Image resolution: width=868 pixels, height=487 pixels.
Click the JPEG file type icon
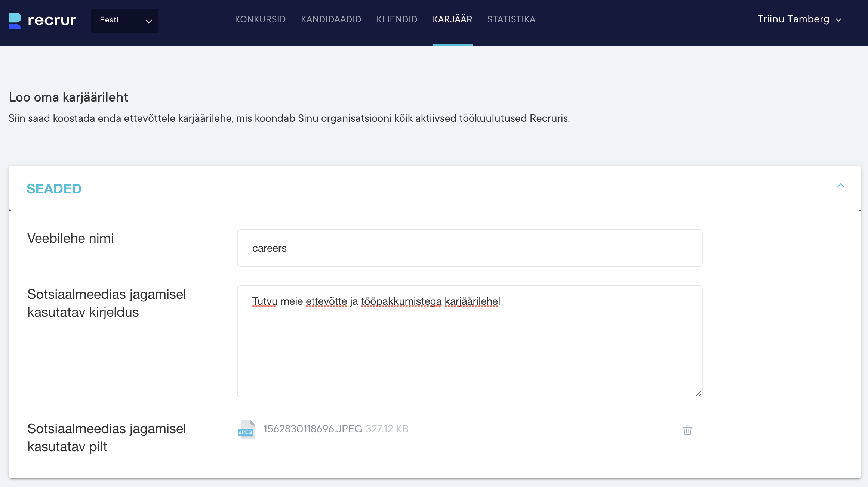point(246,429)
